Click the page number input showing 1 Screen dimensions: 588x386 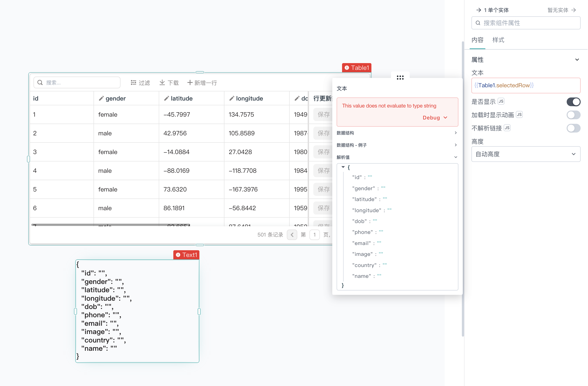[x=314, y=235]
